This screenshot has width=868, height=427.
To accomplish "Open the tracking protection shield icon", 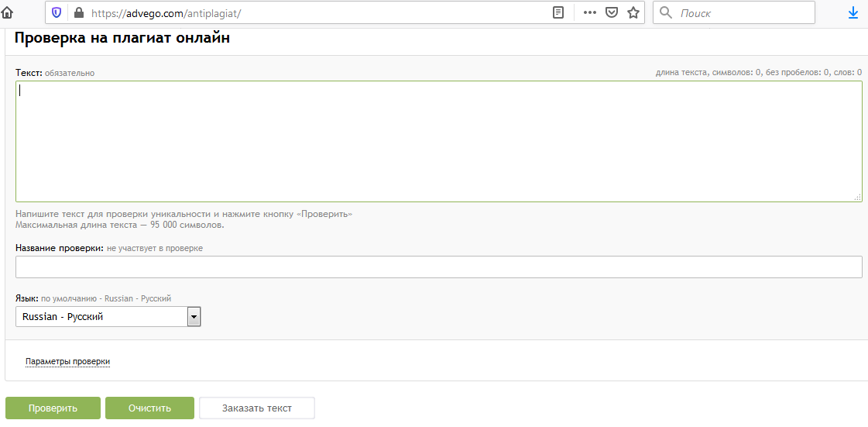I will [x=57, y=12].
